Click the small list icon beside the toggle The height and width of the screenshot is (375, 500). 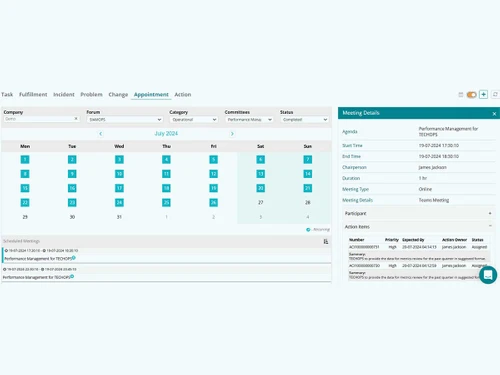(461, 95)
